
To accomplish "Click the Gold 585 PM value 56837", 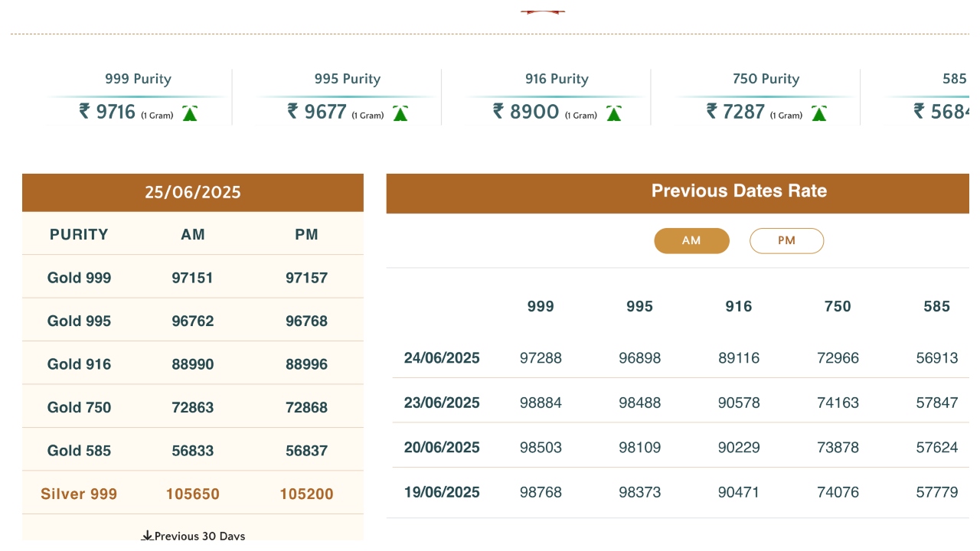I will [x=306, y=452].
